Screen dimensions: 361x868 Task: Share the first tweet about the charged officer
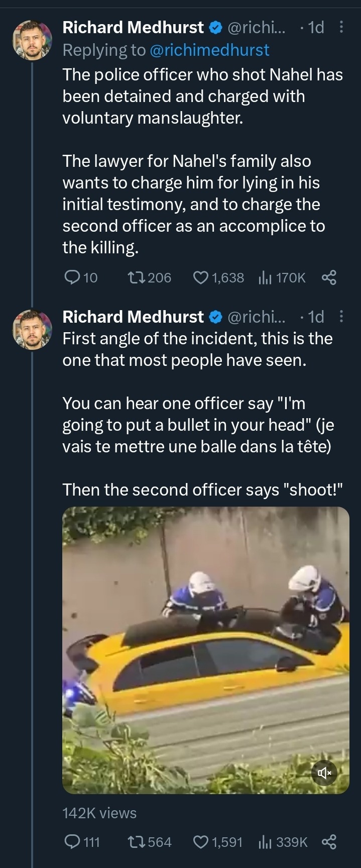(x=329, y=277)
